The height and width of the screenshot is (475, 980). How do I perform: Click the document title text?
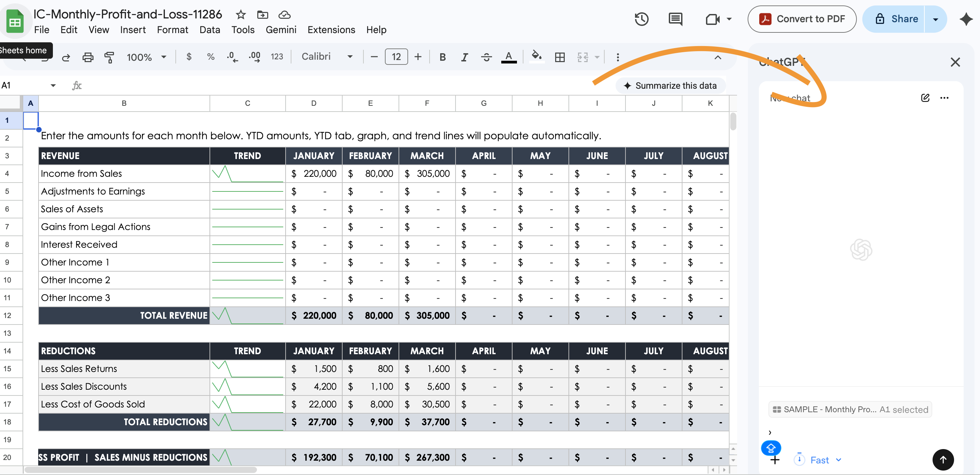(128, 14)
